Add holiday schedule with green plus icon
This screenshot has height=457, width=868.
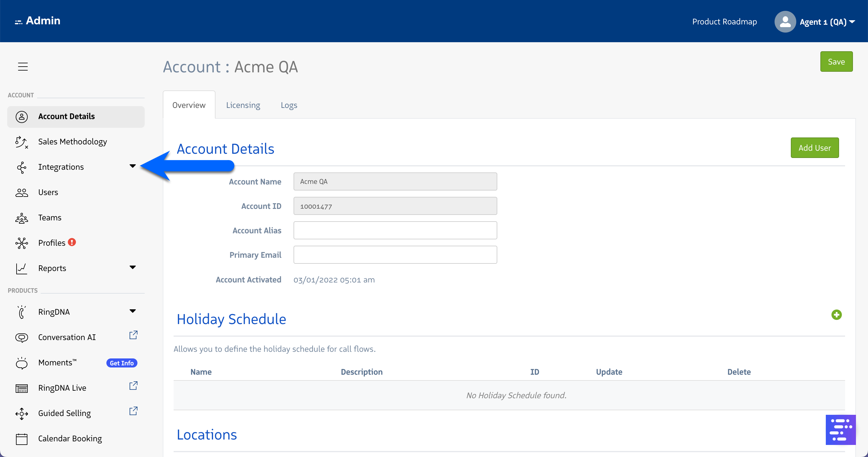(x=836, y=315)
